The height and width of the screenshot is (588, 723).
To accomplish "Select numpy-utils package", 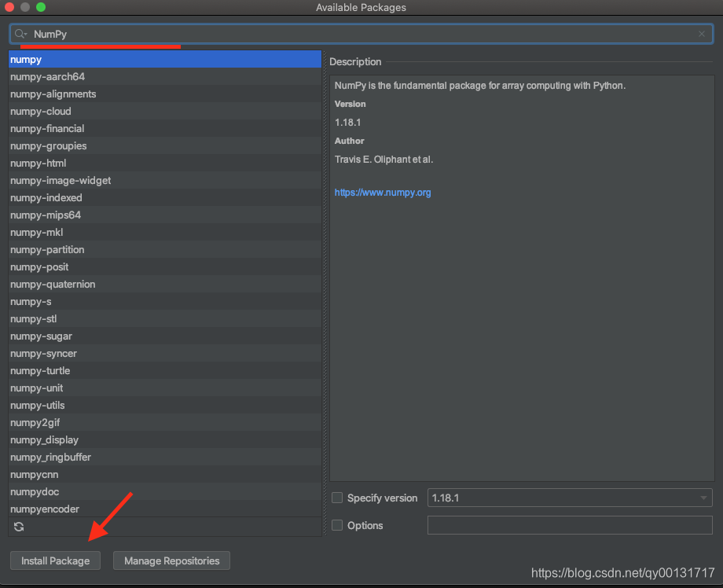I will pyautogui.click(x=164, y=406).
